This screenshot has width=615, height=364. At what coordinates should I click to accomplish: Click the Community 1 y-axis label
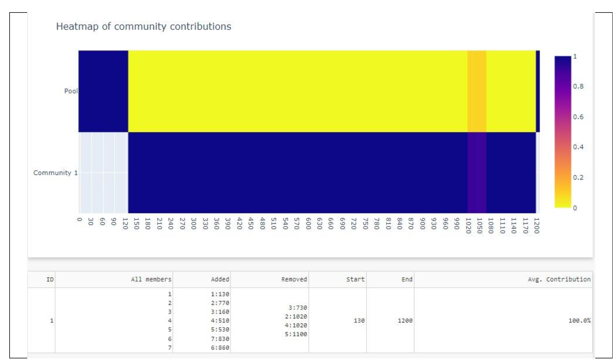click(x=55, y=173)
